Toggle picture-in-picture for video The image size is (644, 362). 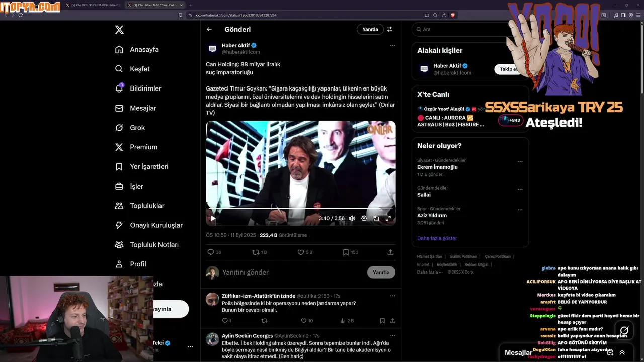tap(376, 218)
